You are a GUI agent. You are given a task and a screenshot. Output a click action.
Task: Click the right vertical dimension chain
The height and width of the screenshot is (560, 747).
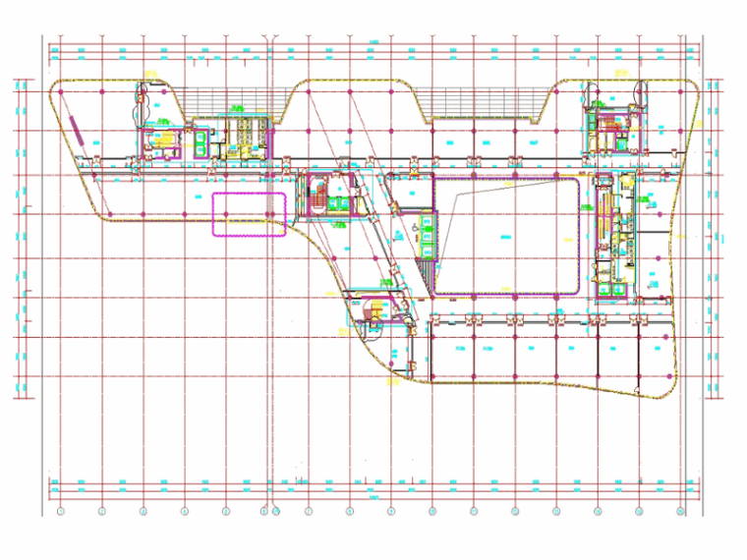[722, 236]
